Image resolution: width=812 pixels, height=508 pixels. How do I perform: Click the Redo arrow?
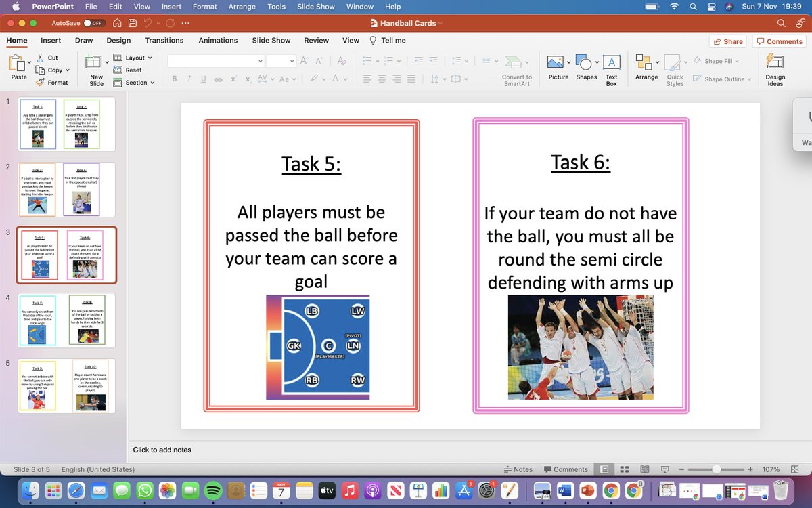pyautogui.click(x=170, y=22)
